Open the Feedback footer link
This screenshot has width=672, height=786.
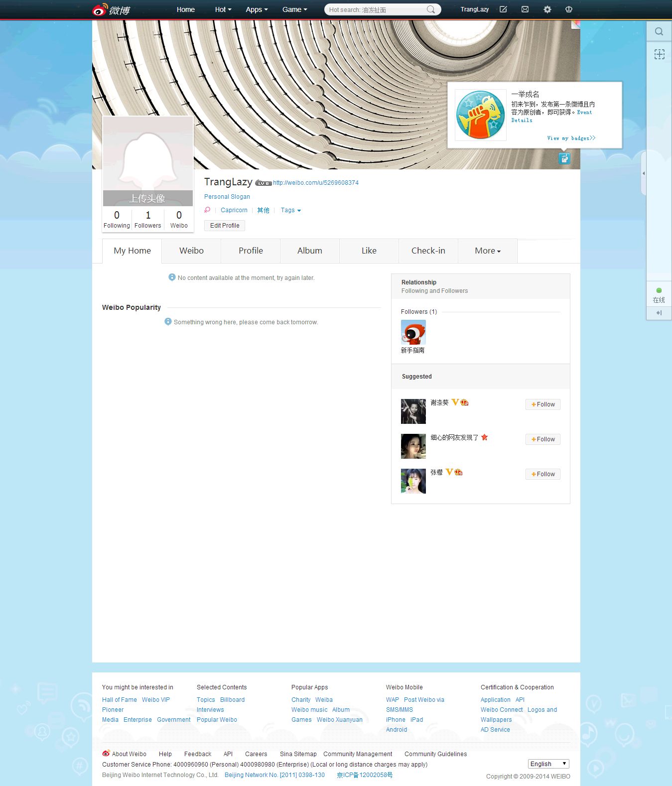tap(198, 754)
